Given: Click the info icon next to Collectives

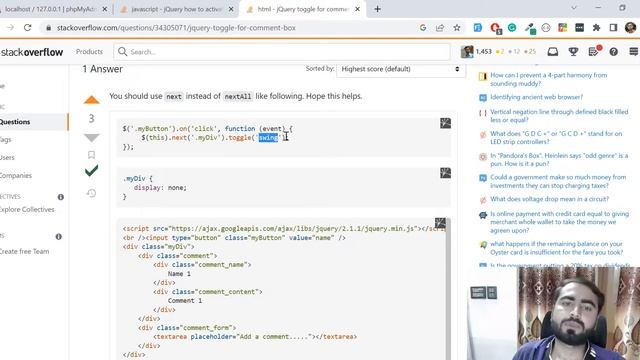Looking at the screenshot, I should coord(61,197).
